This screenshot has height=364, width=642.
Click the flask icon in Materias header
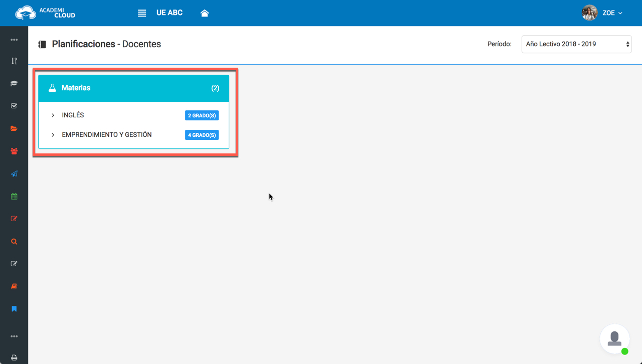[52, 88]
